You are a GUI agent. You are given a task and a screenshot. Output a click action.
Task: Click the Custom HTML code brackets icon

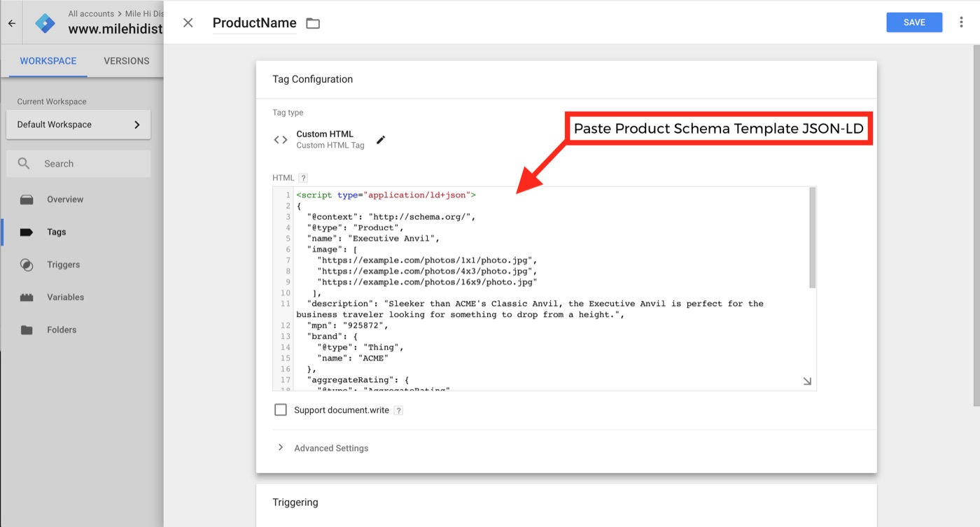point(281,140)
